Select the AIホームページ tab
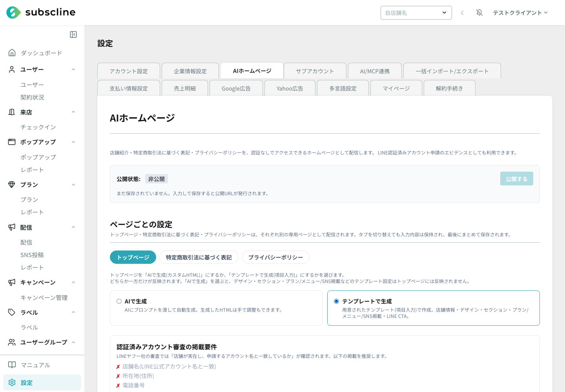The width and height of the screenshot is (565, 392). (252, 71)
